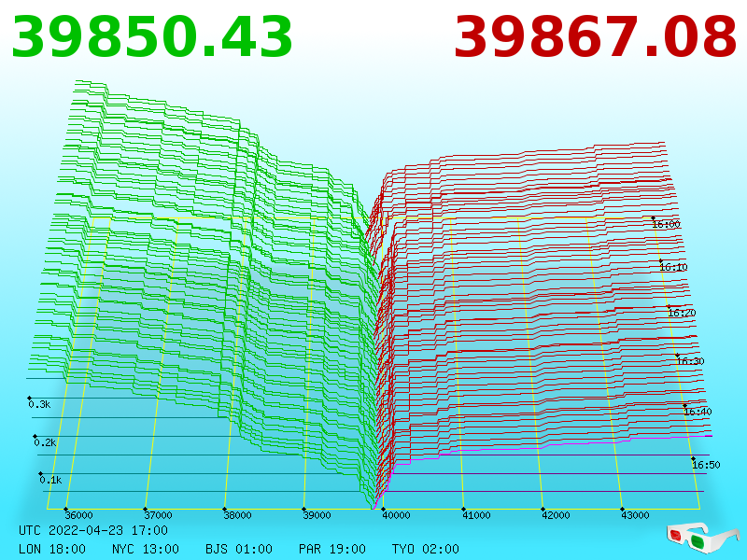
Task: Click the TYO 02:00 clock
Action: (x=426, y=549)
